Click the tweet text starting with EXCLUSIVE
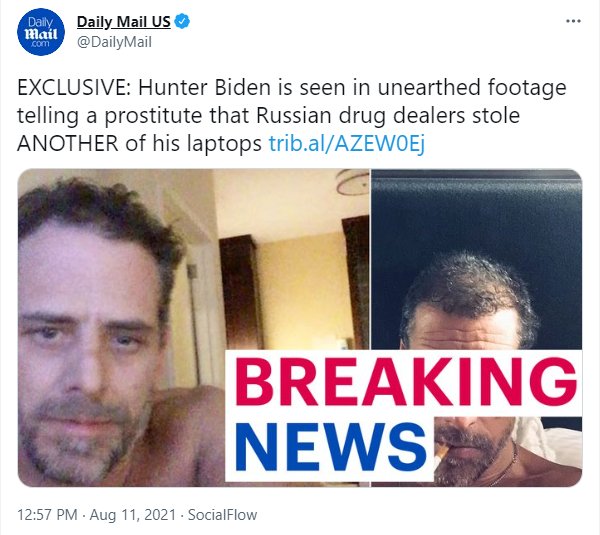 292,115
